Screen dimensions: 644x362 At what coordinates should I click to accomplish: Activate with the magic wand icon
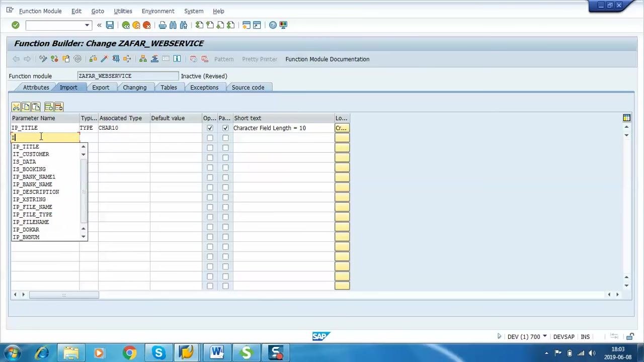[104, 59]
